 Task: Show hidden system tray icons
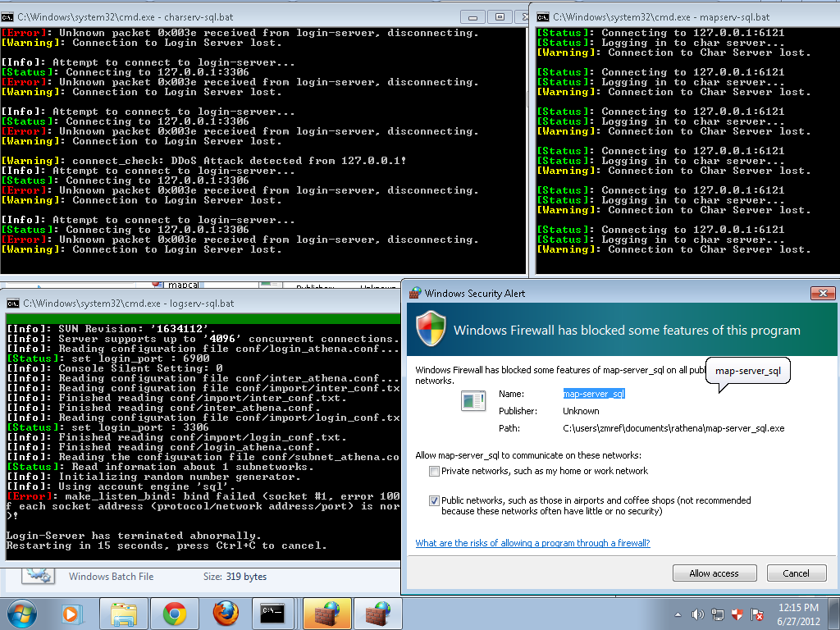678,614
